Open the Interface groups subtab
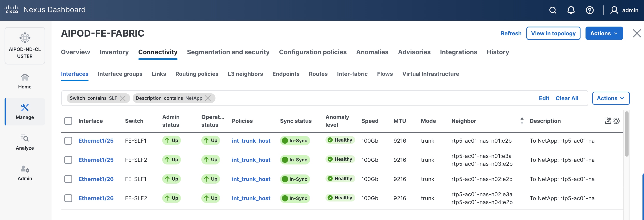Screen dimensions: 644x220 [x=120, y=74]
